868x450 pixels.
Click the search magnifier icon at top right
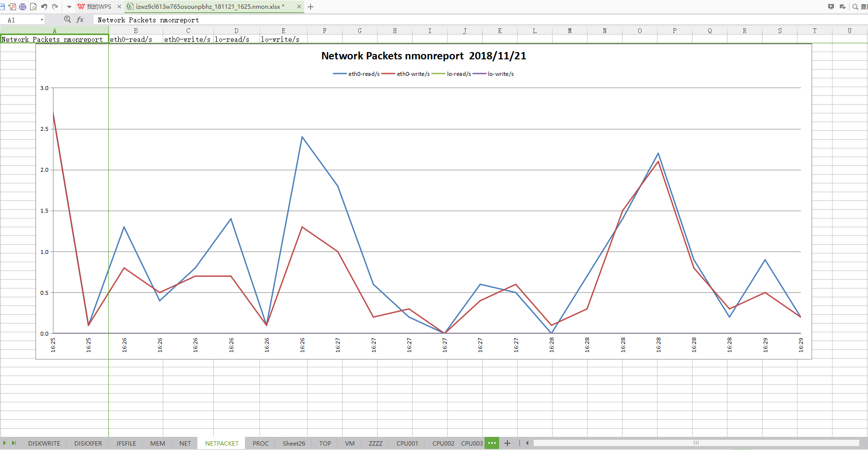click(855, 7)
